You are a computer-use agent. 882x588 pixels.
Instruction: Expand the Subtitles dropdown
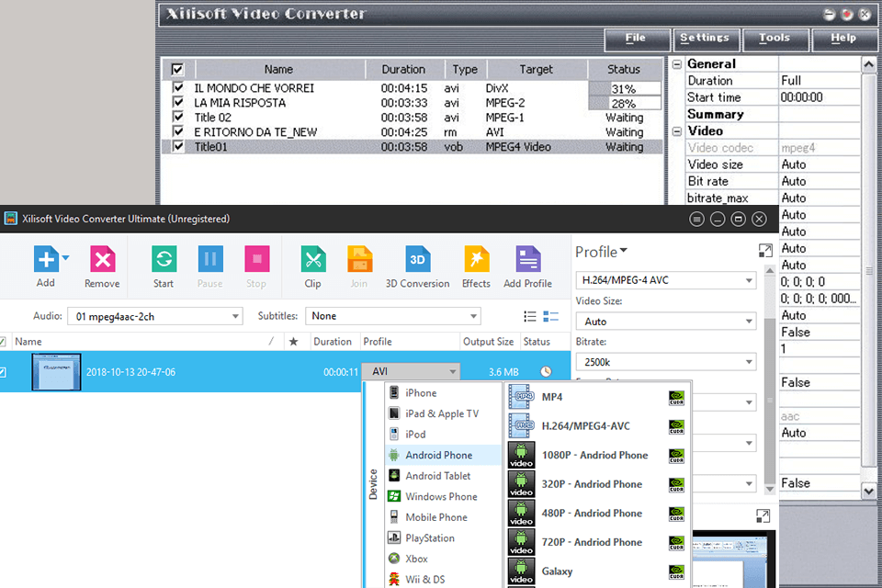[393, 316]
